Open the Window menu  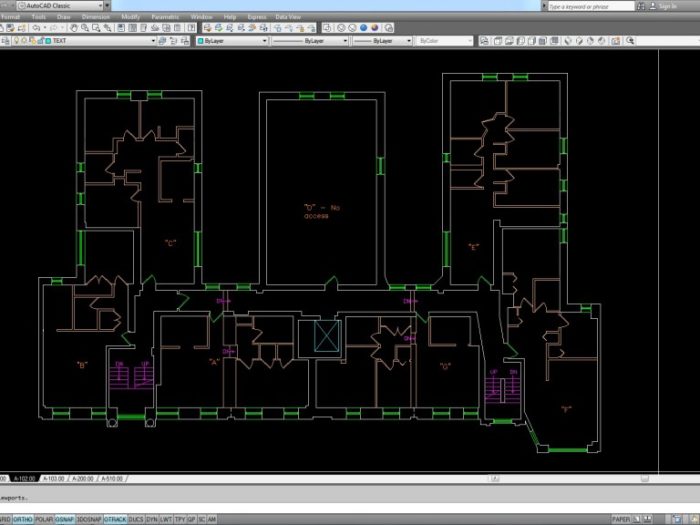pyautogui.click(x=201, y=17)
